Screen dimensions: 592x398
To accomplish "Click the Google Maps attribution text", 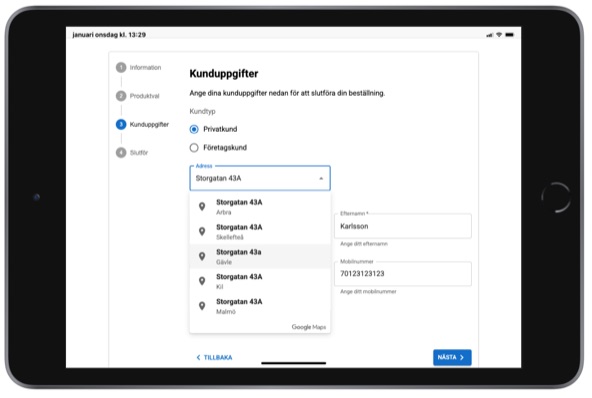I will click(x=308, y=327).
